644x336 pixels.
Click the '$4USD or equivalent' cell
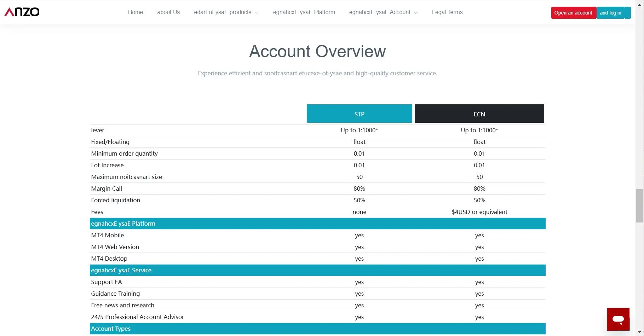479,212
